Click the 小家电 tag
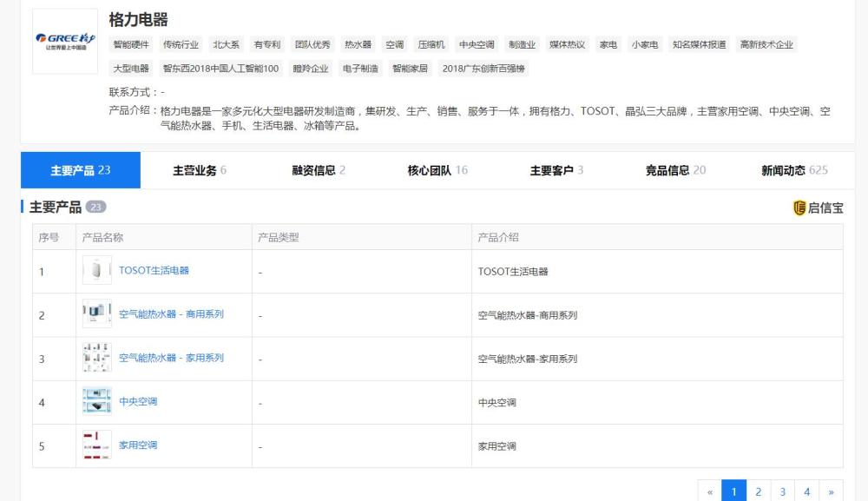This screenshot has width=868, height=501. 645,45
